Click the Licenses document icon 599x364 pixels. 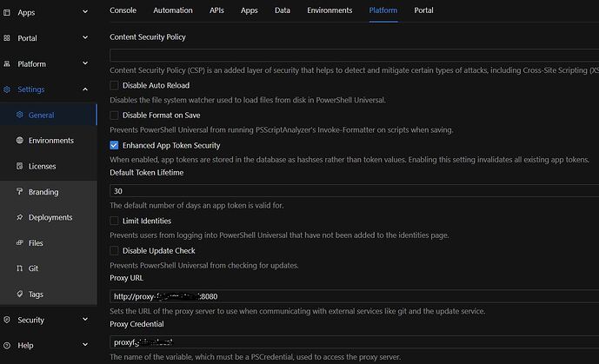pos(19,166)
